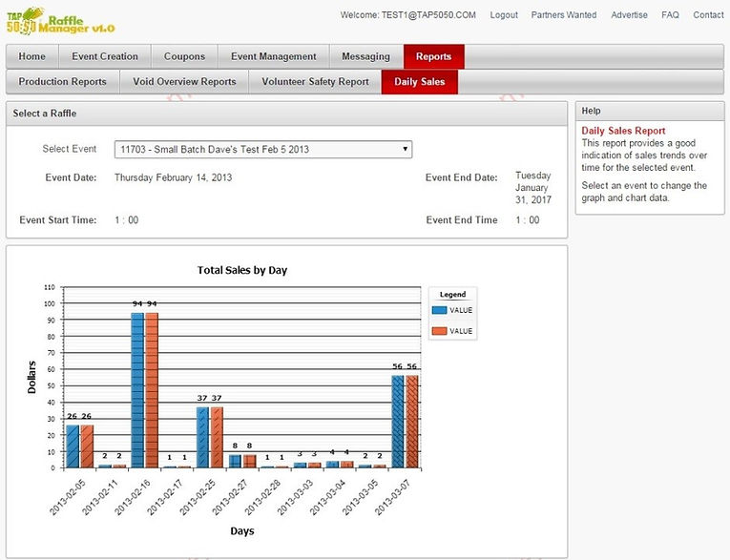Click the Dollars axis title
Screen dimensions: 730x560
(x=31, y=378)
